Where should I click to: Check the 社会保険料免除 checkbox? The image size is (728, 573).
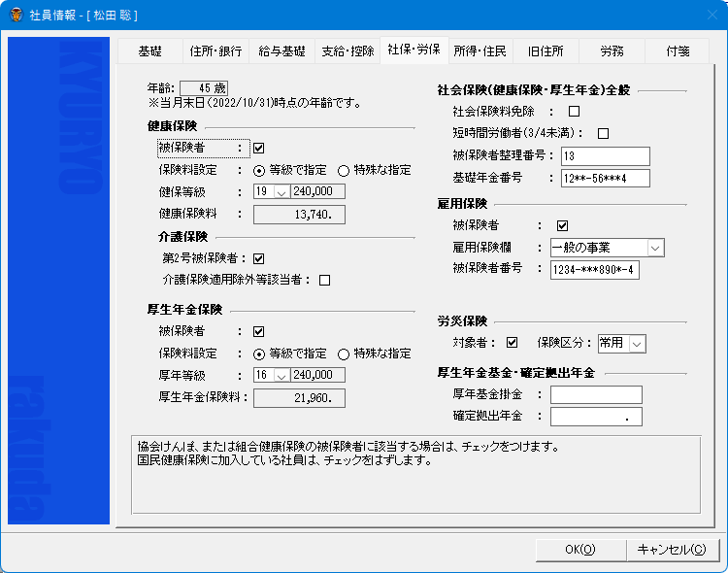[x=574, y=112]
